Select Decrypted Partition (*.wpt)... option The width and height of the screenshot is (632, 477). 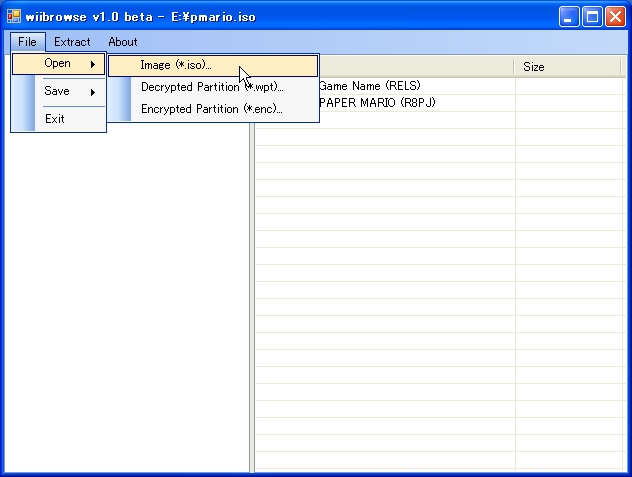pyautogui.click(x=213, y=87)
